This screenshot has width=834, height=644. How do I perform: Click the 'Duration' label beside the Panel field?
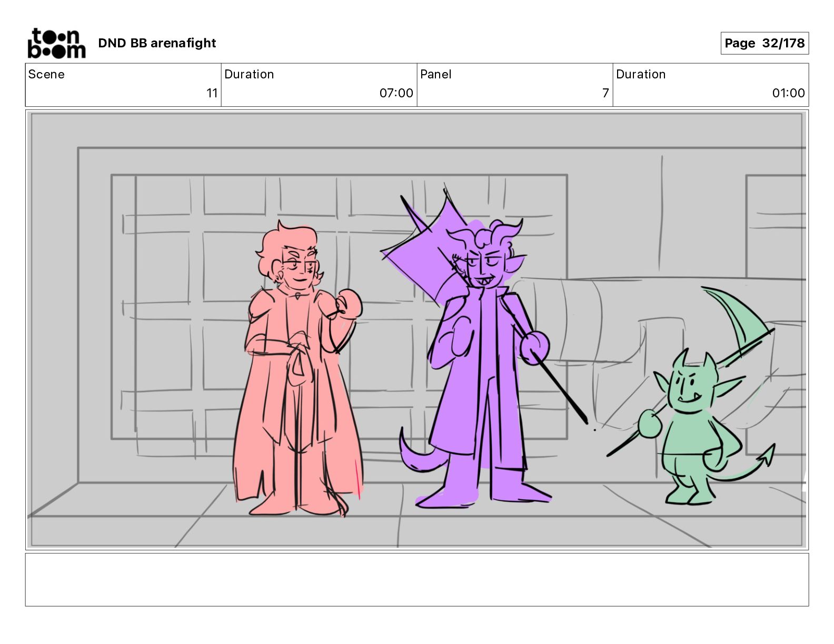tap(641, 74)
